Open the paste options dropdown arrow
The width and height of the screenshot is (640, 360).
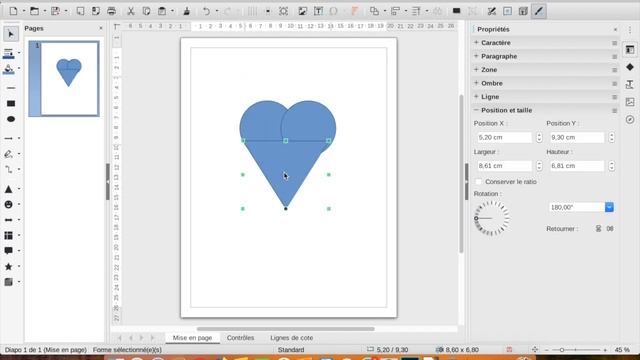coord(172,11)
